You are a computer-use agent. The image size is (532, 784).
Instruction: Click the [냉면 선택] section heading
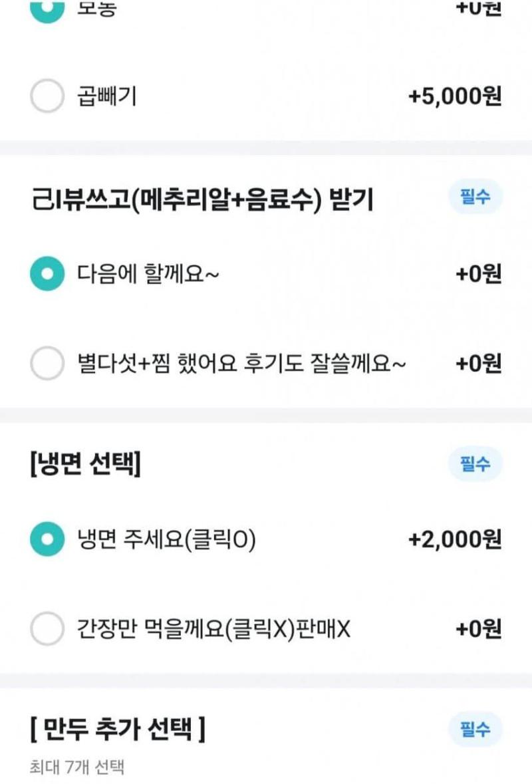[85, 465]
